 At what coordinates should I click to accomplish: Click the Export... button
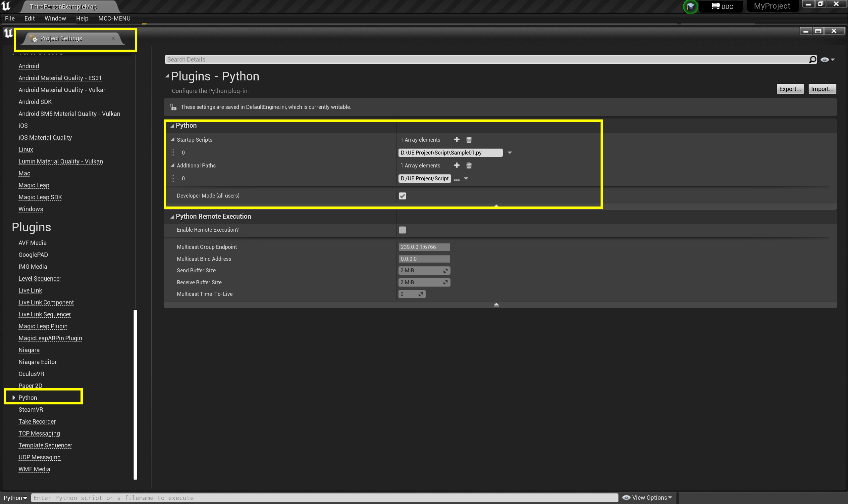790,89
